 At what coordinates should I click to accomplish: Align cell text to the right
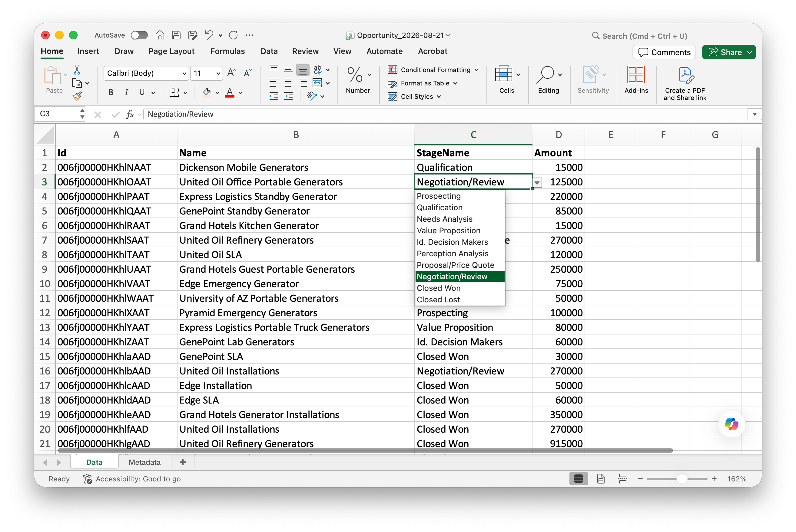303,83
